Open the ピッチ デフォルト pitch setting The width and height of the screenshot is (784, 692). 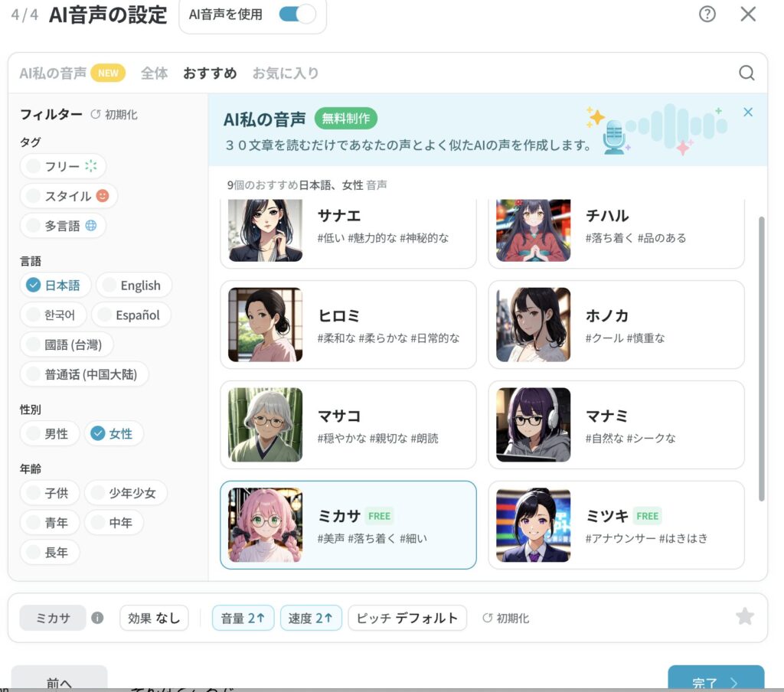407,618
